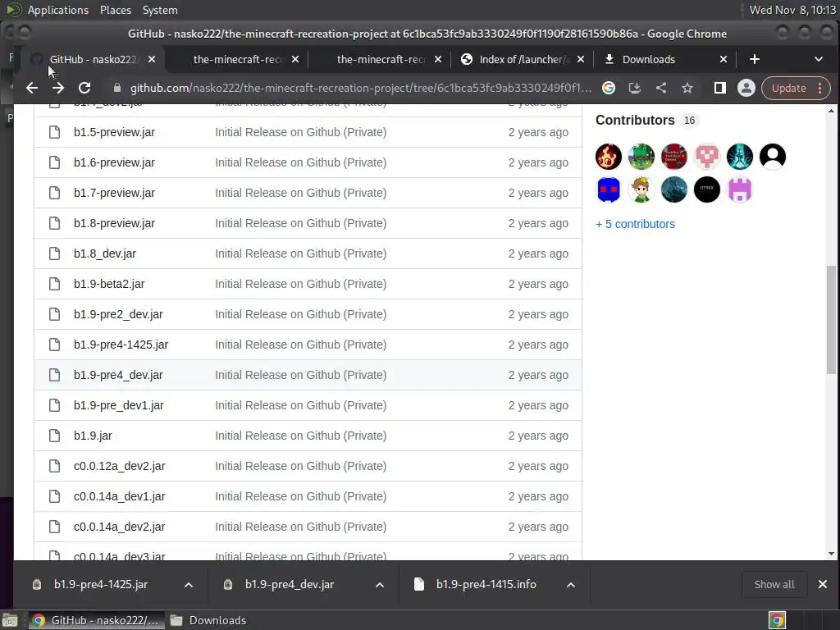
Task: Click the Chrome tray icon in bottom panel
Action: (x=778, y=620)
